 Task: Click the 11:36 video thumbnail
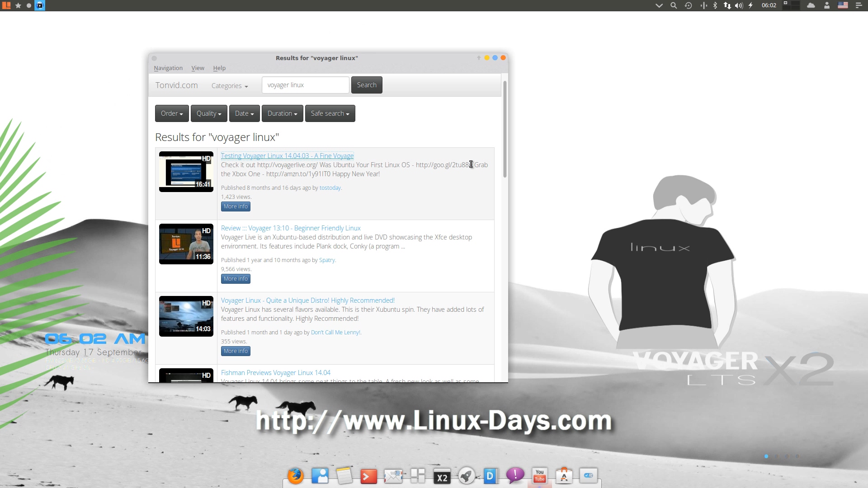coord(186,244)
